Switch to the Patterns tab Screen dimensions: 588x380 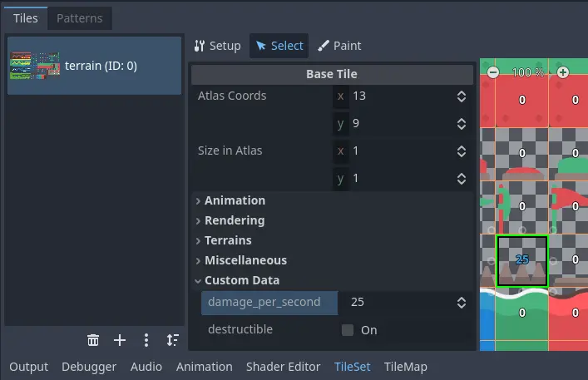click(x=79, y=18)
